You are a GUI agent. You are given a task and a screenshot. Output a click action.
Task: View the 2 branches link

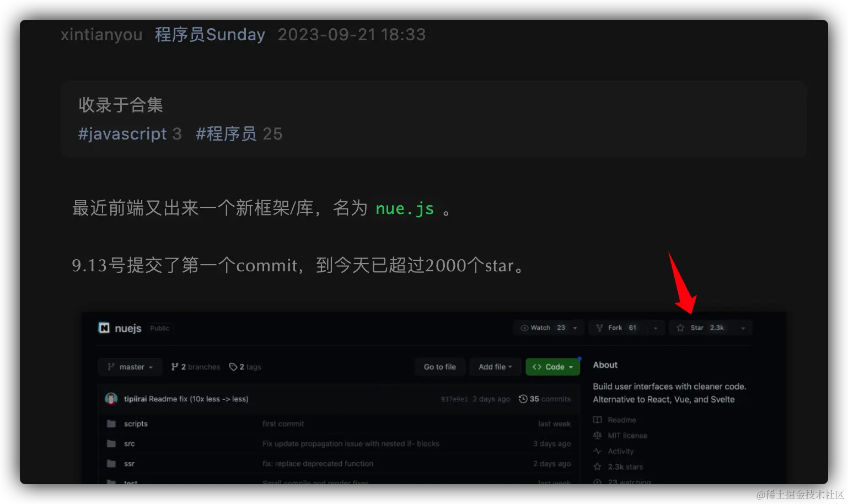pos(196,367)
